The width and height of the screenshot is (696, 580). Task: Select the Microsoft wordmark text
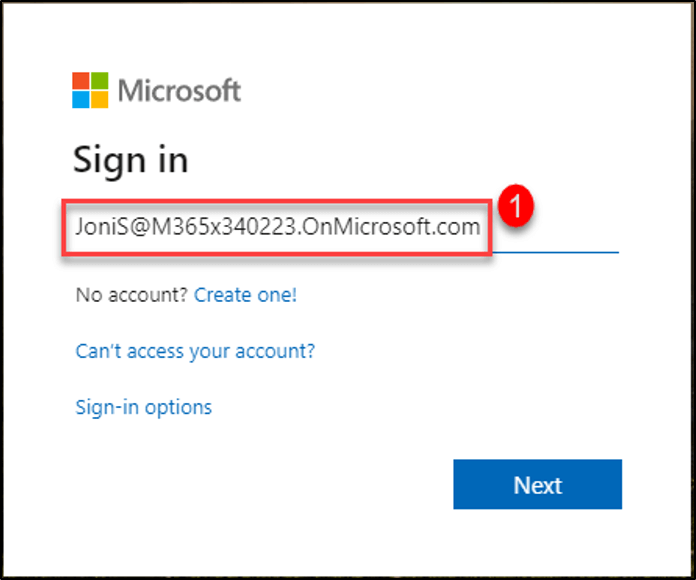pyautogui.click(x=180, y=90)
